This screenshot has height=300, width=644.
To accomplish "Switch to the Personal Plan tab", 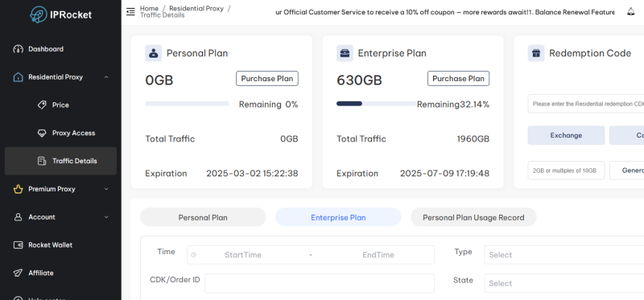I will [203, 217].
